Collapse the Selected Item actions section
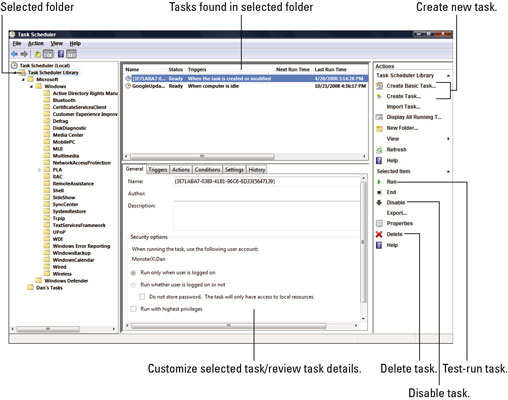Viewport: 508px width, 400px height. [x=448, y=171]
